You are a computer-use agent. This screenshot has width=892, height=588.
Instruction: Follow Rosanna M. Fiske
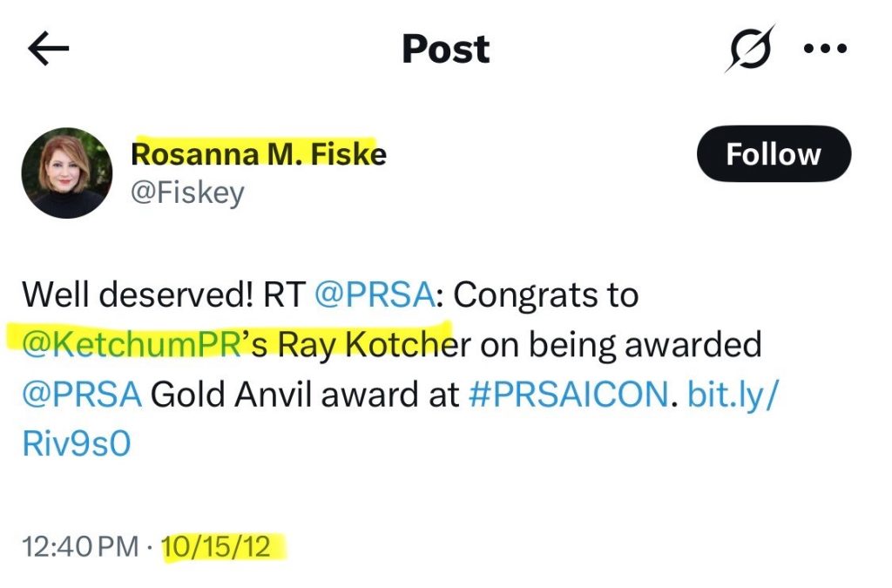point(774,154)
